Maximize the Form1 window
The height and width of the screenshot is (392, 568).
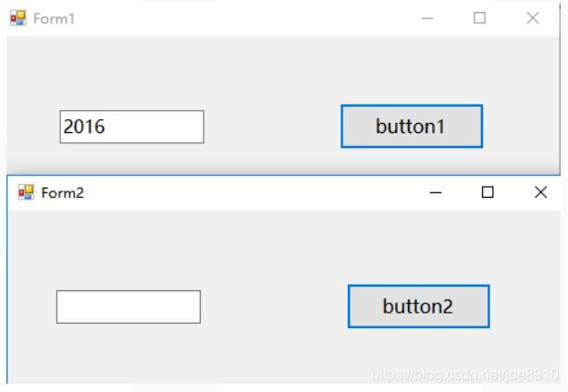479,18
